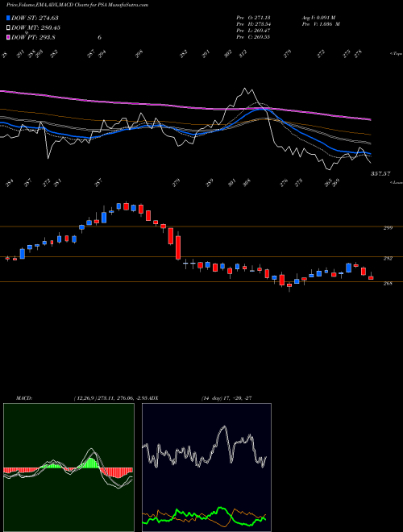This screenshot has height=532, width=403.
Task: Select the 'DOW PT: 293.8' legend label
Action: 33,37
